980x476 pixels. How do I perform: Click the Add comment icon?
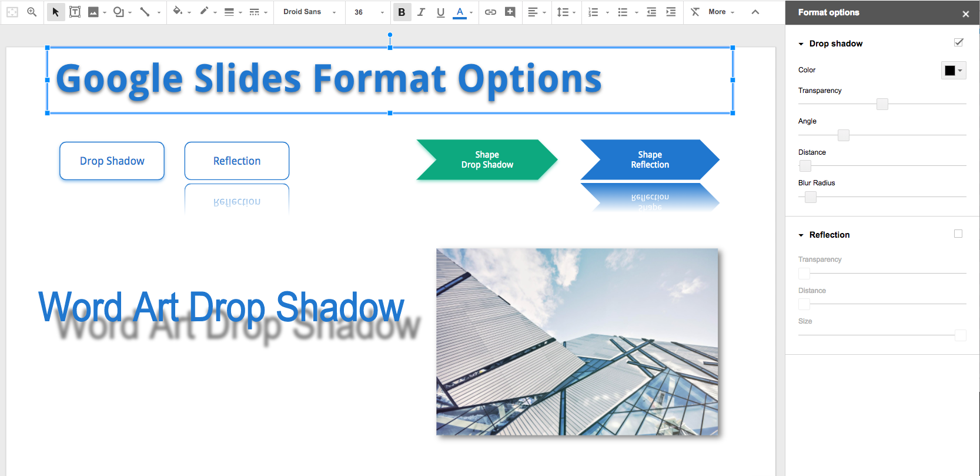(510, 12)
